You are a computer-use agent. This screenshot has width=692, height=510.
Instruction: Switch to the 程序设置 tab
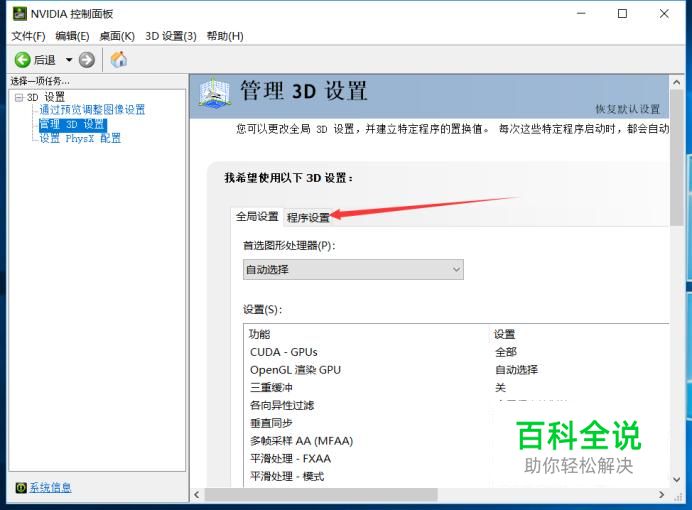[x=308, y=218]
